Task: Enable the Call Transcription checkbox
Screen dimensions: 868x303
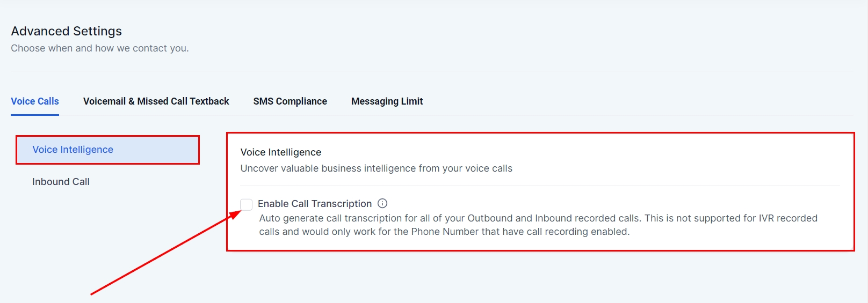Action: (247, 204)
